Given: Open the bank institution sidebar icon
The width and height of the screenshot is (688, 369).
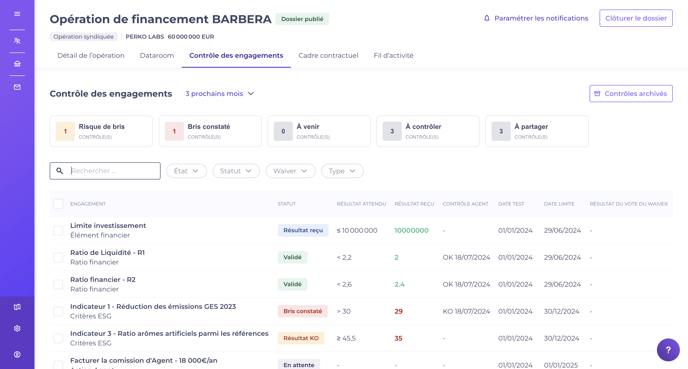Looking at the screenshot, I should click(17, 64).
